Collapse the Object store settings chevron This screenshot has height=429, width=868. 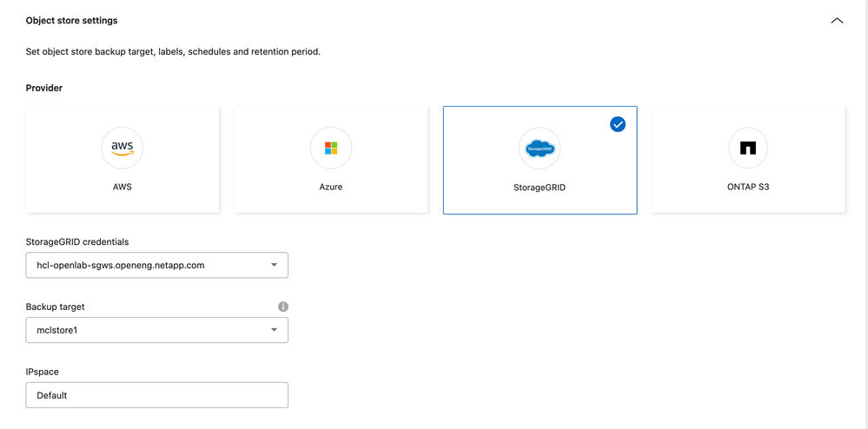point(837,21)
